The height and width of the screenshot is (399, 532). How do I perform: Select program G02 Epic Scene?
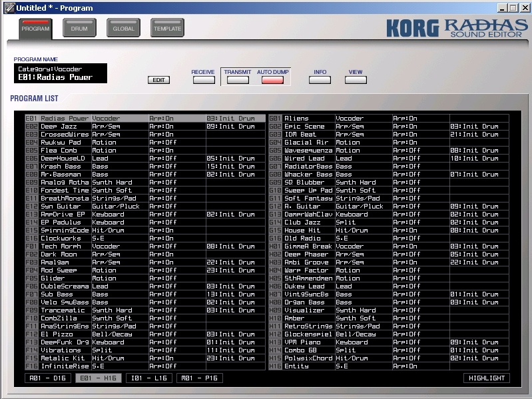pyautogui.click(x=389, y=126)
